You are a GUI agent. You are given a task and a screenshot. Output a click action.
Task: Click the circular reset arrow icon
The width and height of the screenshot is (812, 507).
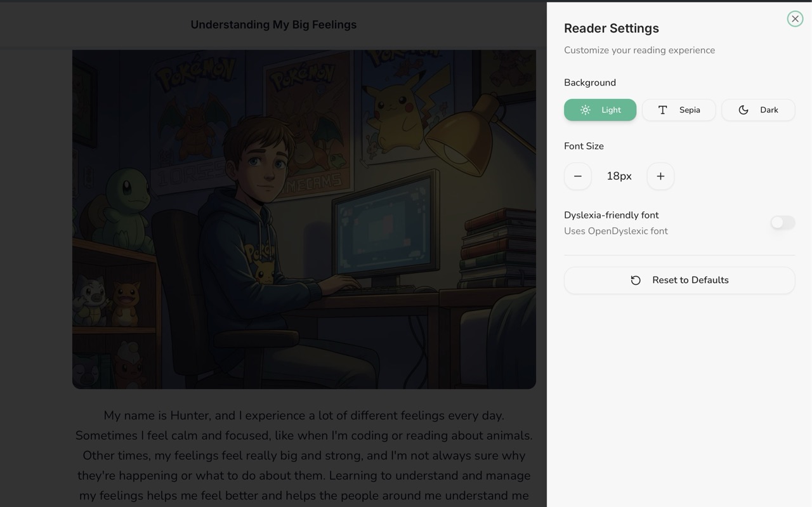(636, 279)
